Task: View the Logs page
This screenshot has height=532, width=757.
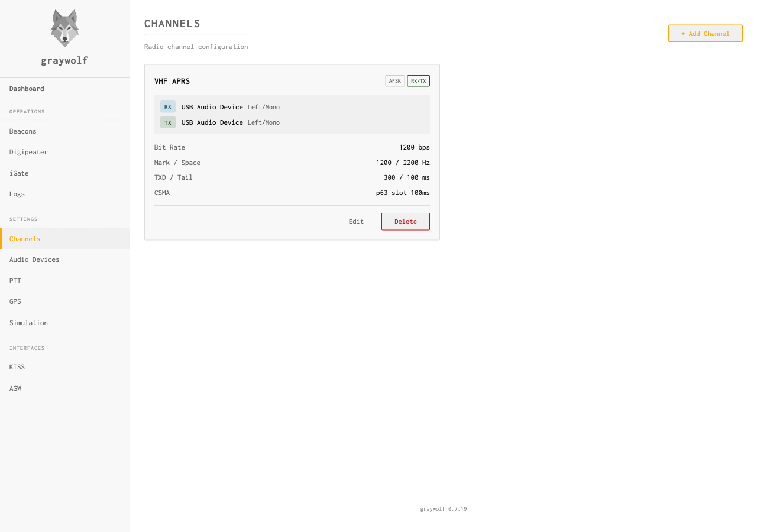Action: pos(17,194)
